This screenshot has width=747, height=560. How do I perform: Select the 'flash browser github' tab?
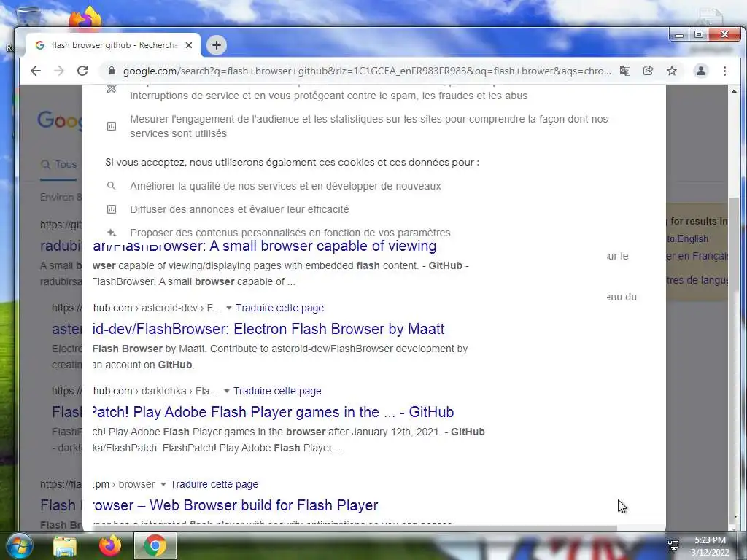point(112,45)
